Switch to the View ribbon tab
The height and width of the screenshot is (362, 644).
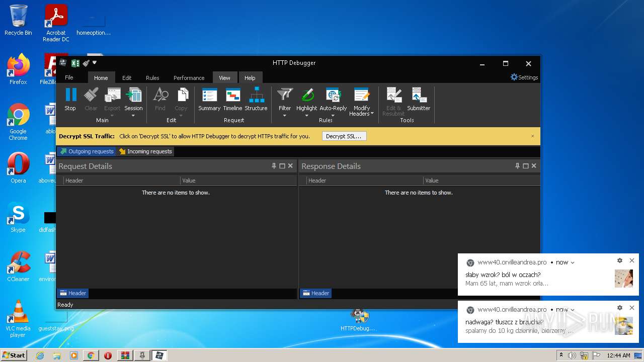tap(224, 78)
